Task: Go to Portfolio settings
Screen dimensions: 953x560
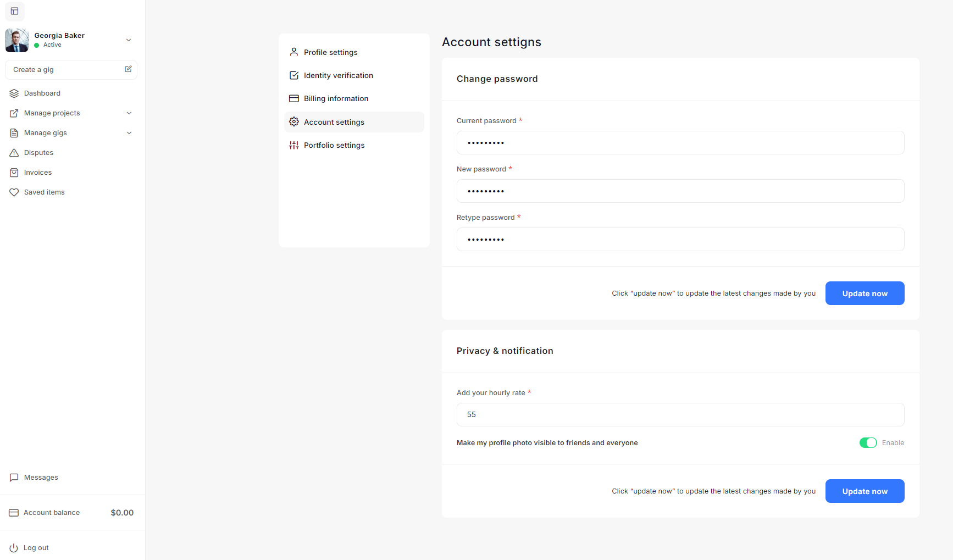Action: (334, 145)
